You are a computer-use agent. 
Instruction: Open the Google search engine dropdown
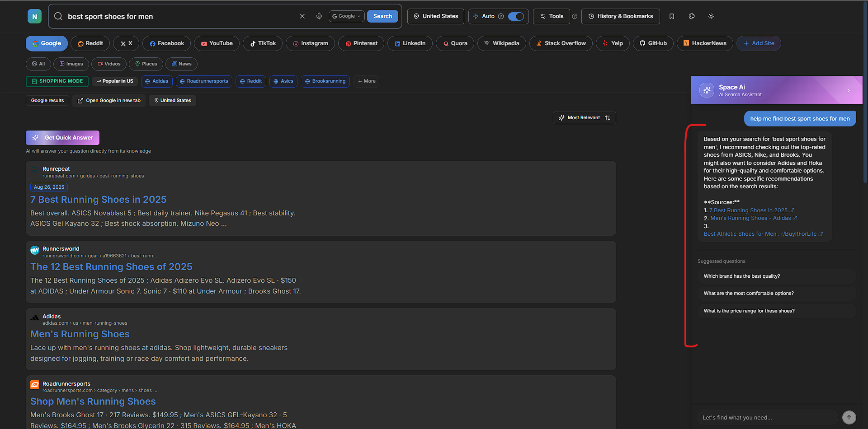tap(346, 16)
